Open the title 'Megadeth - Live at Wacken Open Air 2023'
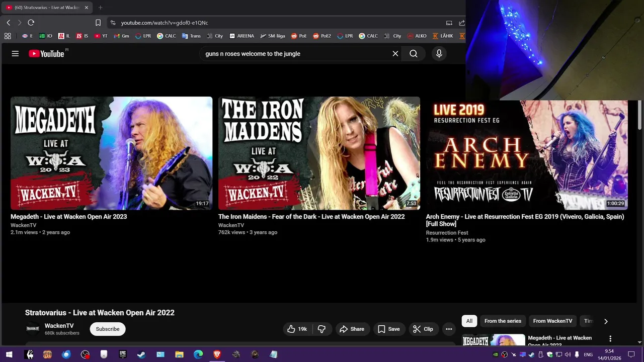Image resolution: width=644 pixels, height=362 pixels. click(69, 217)
